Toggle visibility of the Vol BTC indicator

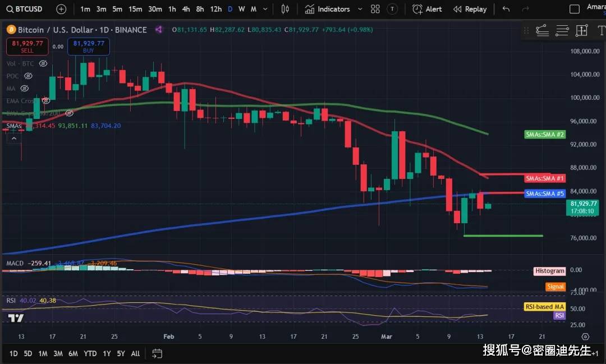pos(43,63)
